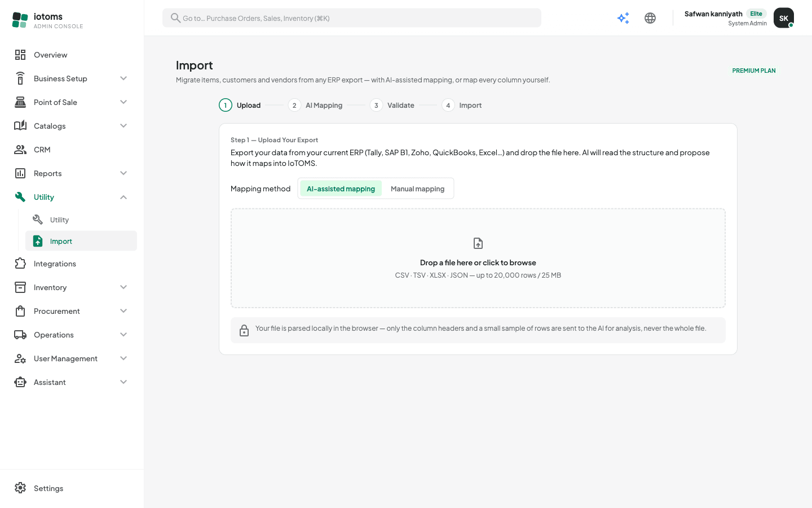
Task: Click the SK user avatar
Action: click(x=784, y=18)
